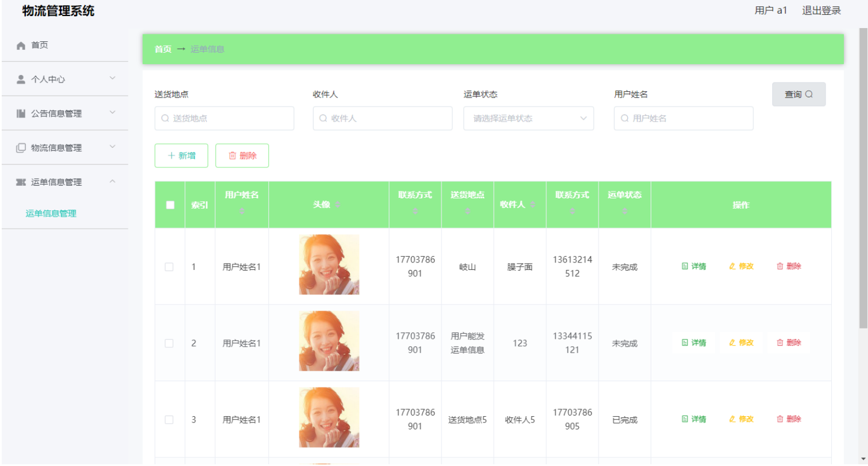Open 详情 for row with 收件人5
This screenshot has width=868, height=466.
point(694,420)
